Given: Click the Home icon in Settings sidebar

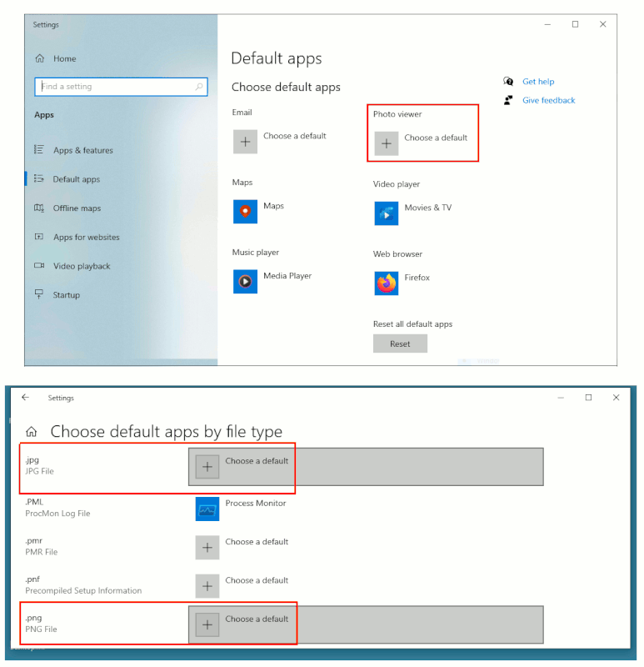Looking at the screenshot, I should pos(39,58).
